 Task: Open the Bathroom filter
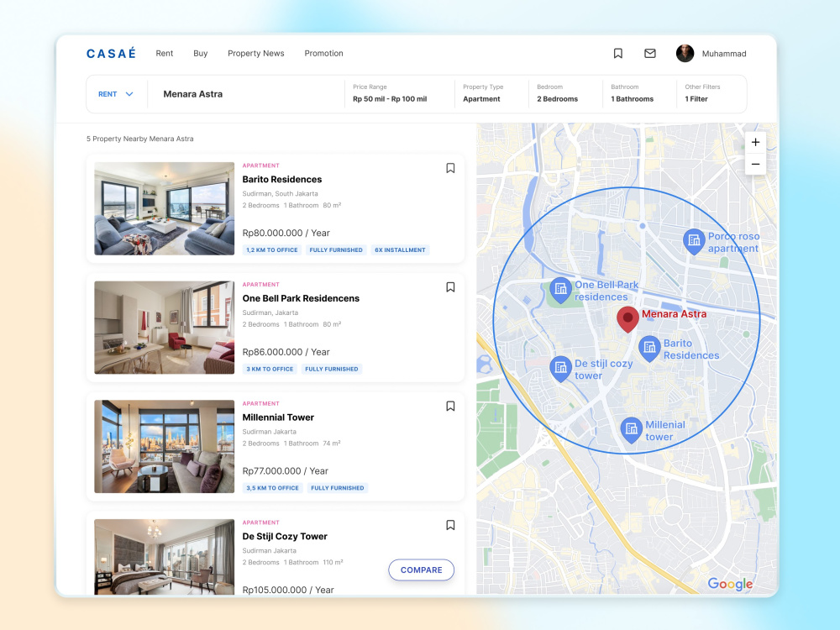click(x=633, y=94)
